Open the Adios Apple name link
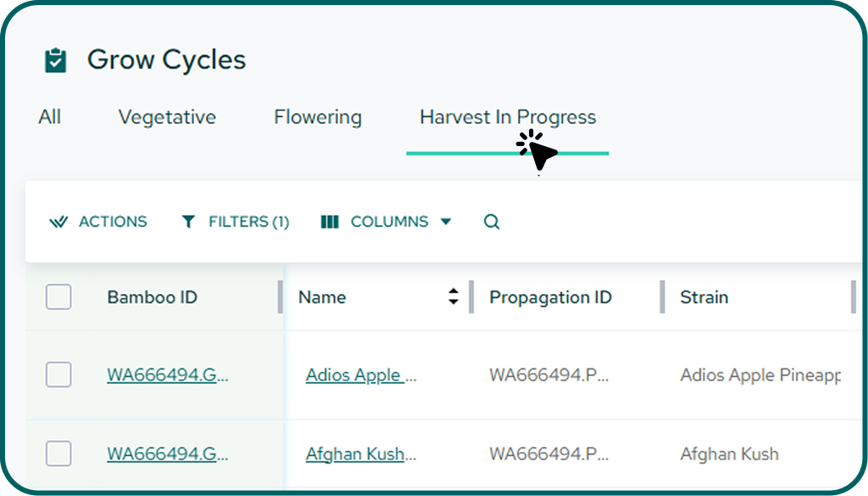Image resolution: width=868 pixels, height=496 pixels. click(x=361, y=375)
